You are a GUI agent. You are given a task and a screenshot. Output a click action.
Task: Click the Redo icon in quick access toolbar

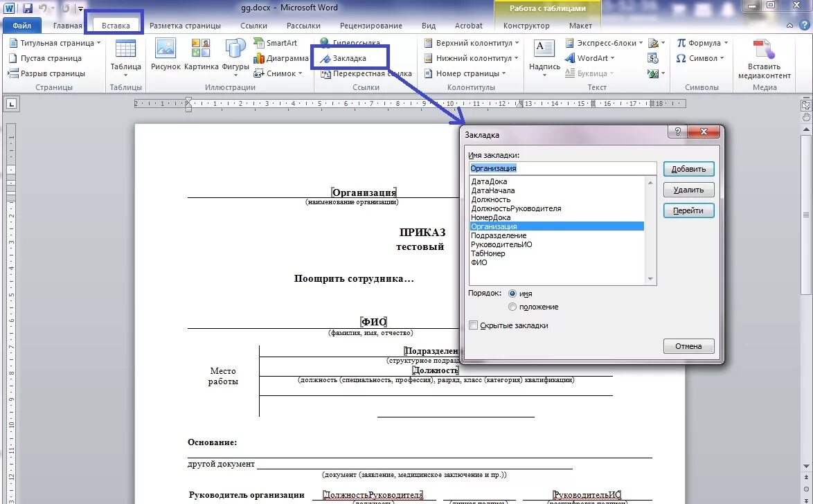(65, 8)
